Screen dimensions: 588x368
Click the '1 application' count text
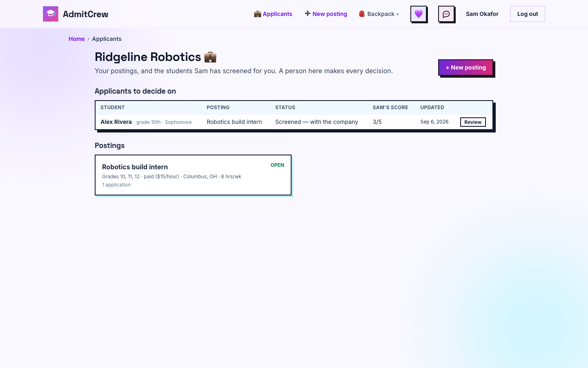click(x=116, y=185)
